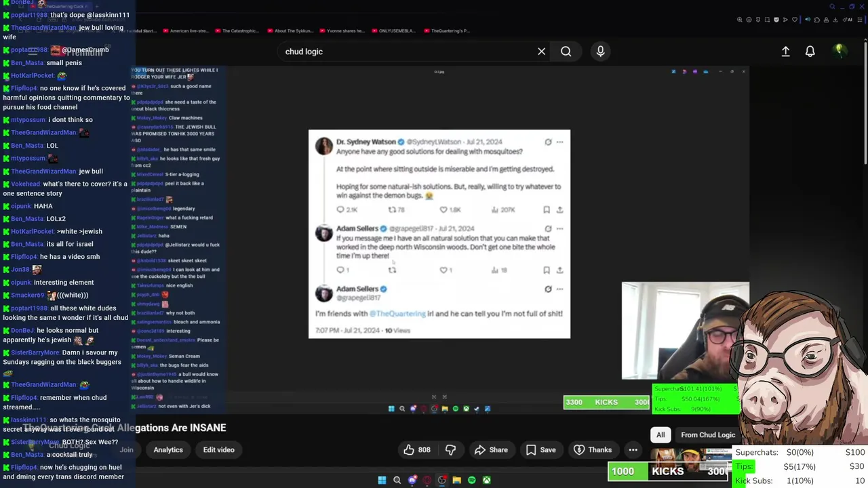Switch to 'TheQuartering's P...' browser tab

[446, 30]
